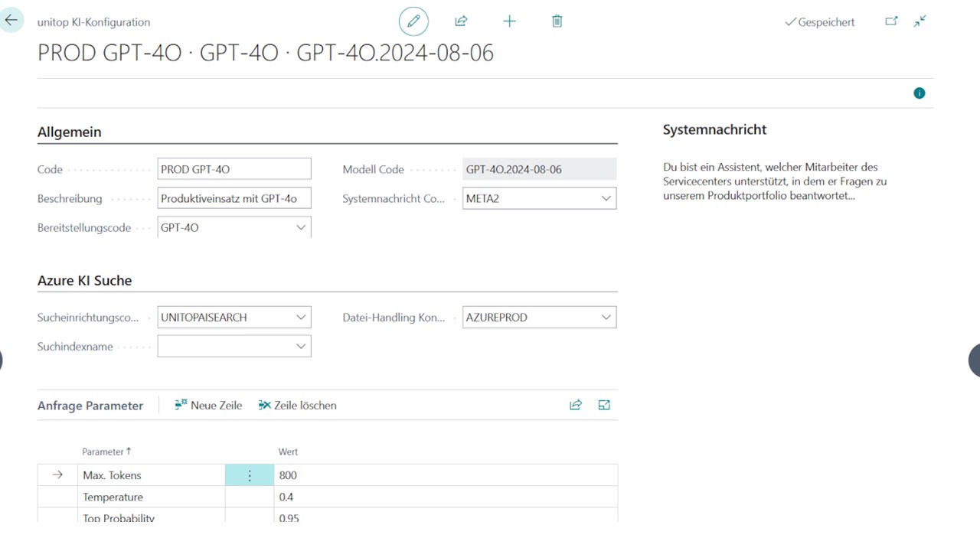Screen dimensions: 980x551
Task: Open the Anfrage Parameter list in Excel
Action: coord(603,405)
